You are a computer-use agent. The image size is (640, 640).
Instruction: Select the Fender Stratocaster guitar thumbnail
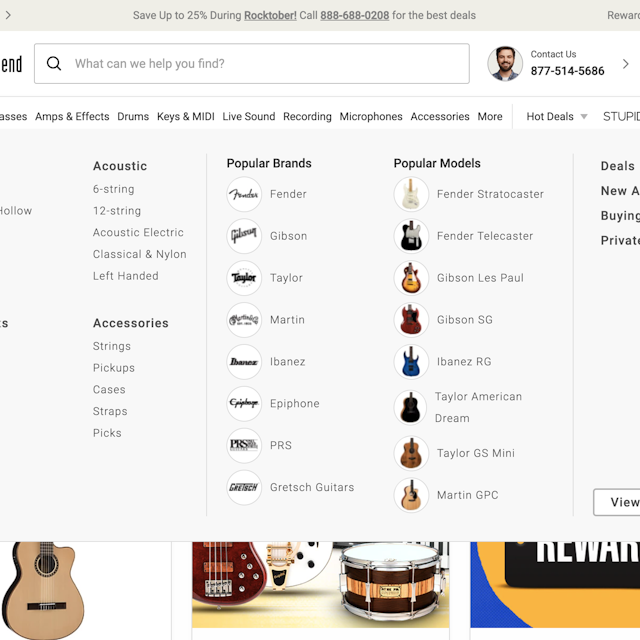pyautogui.click(x=411, y=194)
